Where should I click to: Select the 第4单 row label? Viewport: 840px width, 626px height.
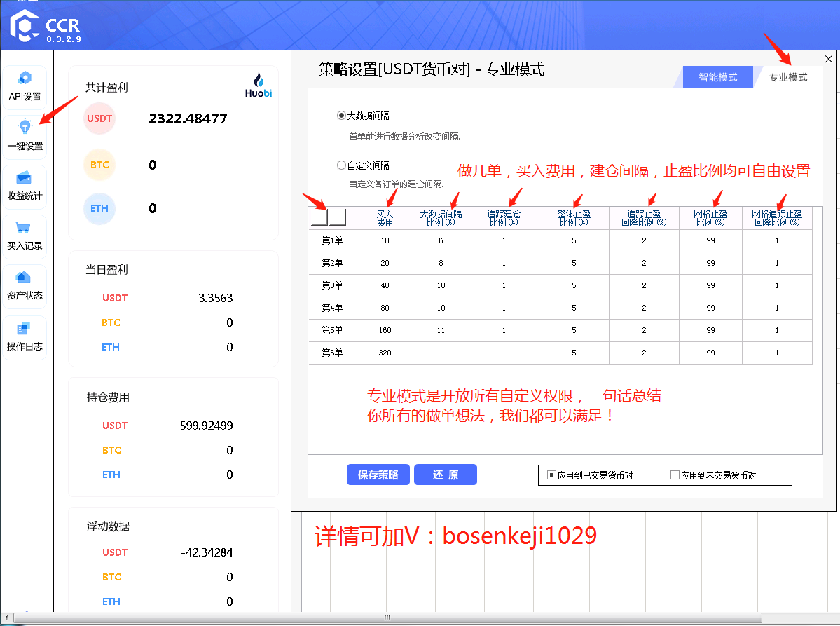click(x=332, y=308)
